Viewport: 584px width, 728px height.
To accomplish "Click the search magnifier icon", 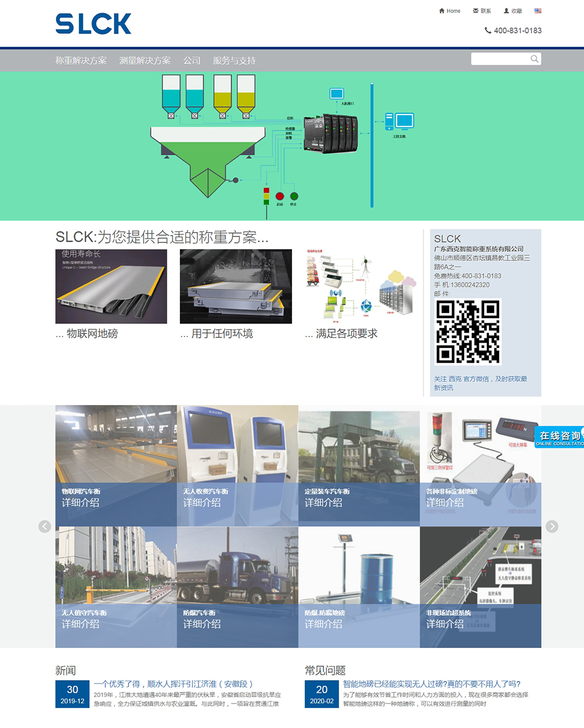I will (534, 59).
